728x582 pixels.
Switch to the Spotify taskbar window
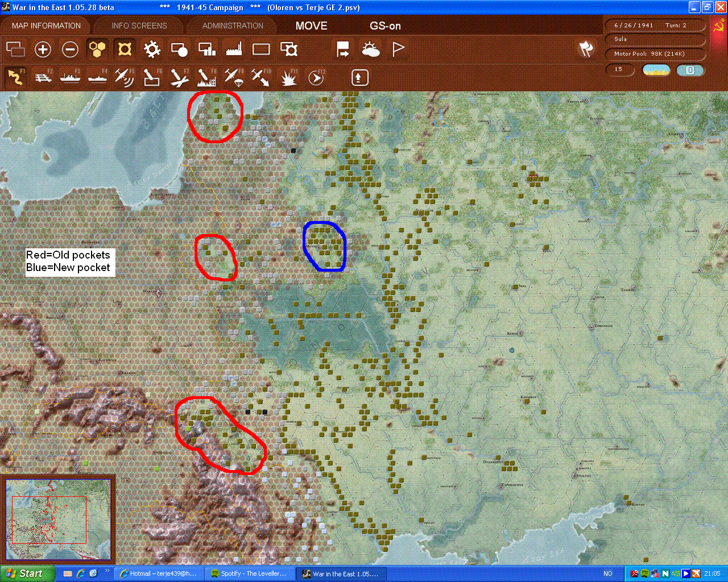point(249,573)
